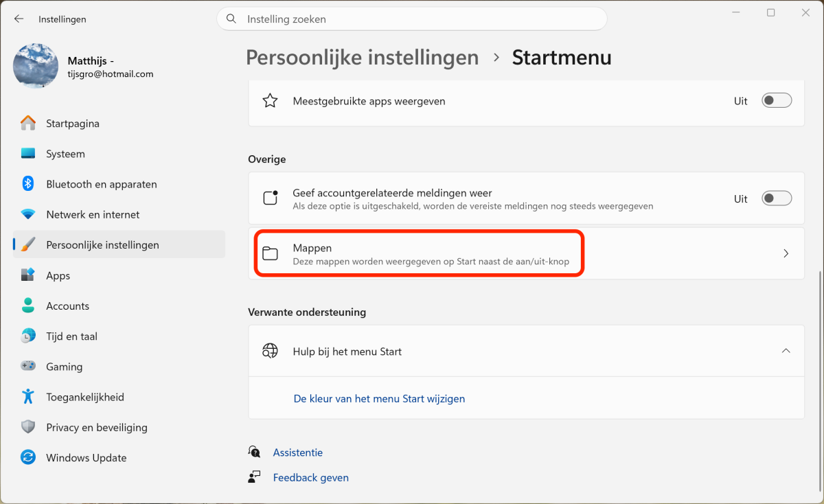Open the Mappen settings chevron
The image size is (824, 504).
[x=786, y=253]
